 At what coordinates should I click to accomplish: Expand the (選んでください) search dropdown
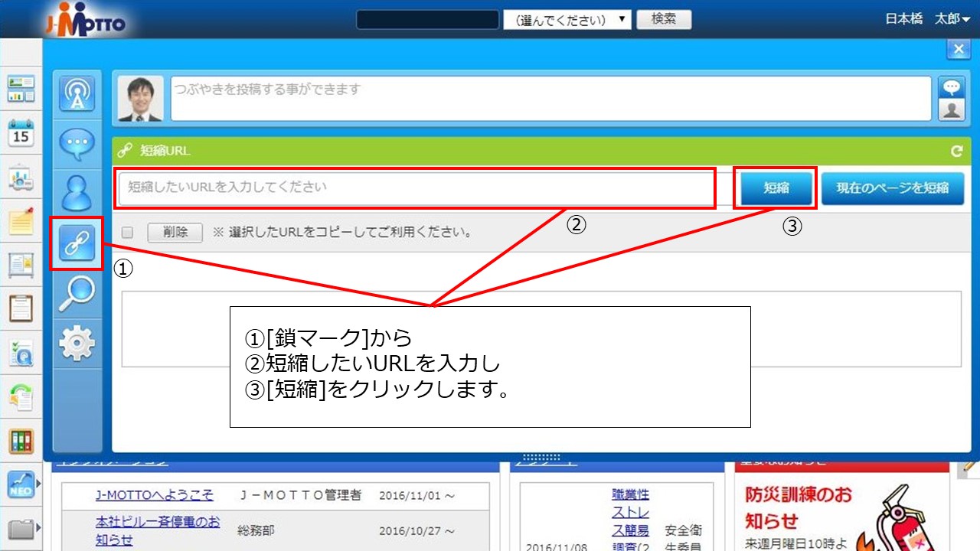tap(567, 19)
